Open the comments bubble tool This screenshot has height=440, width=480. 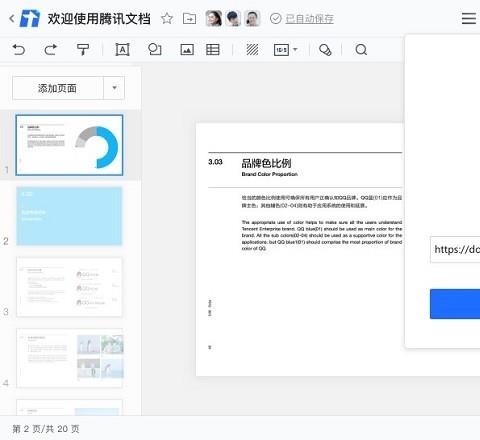tap(325, 50)
